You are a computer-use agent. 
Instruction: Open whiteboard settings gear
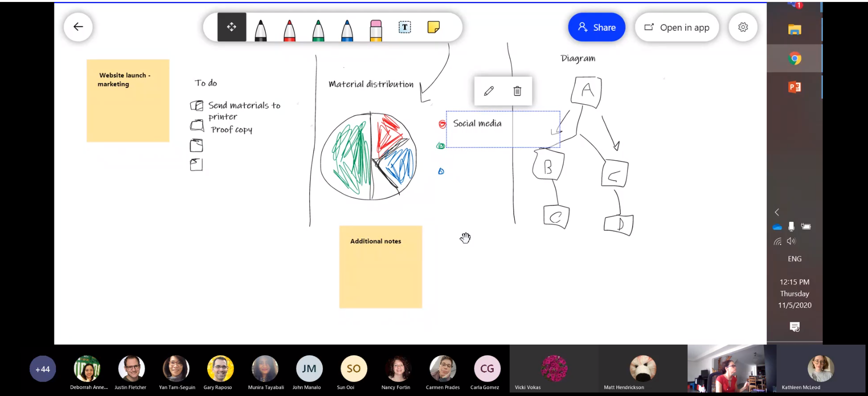click(x=743, y=27)
